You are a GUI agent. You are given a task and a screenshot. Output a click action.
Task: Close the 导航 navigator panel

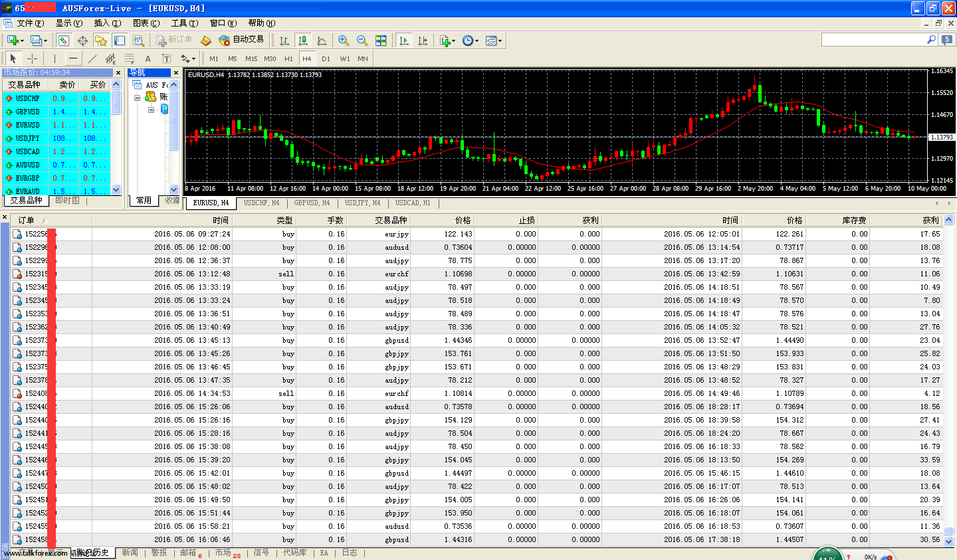tap(176, 73)
